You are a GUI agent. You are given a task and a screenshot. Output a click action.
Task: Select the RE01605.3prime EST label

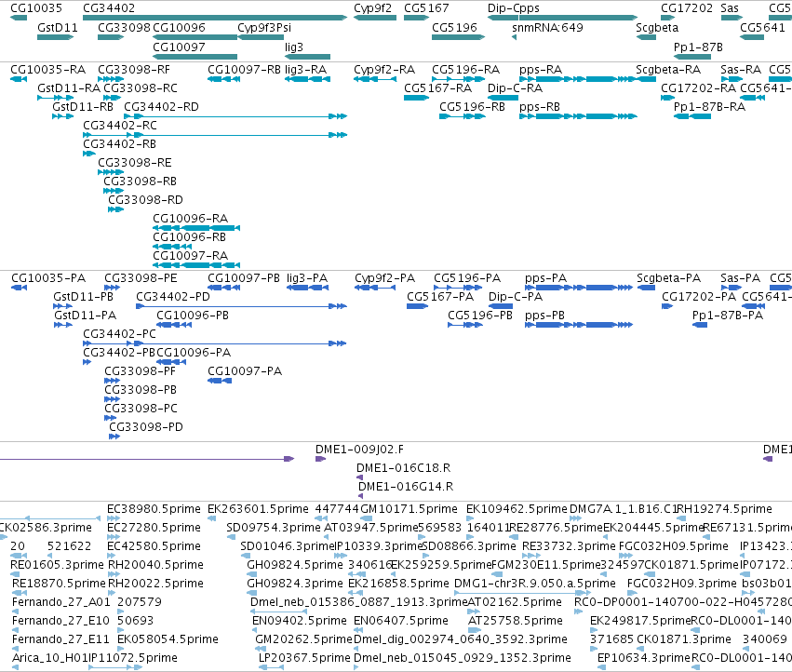pos(56,565)
